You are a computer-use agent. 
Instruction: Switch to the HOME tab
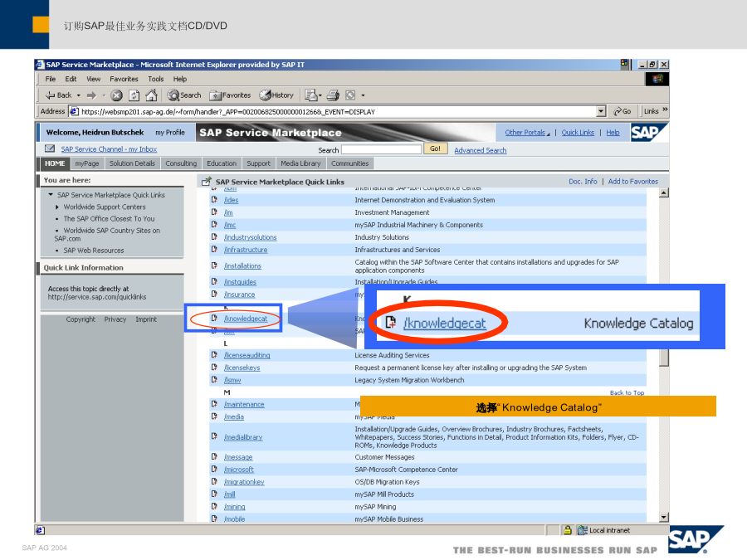[55, 163]
